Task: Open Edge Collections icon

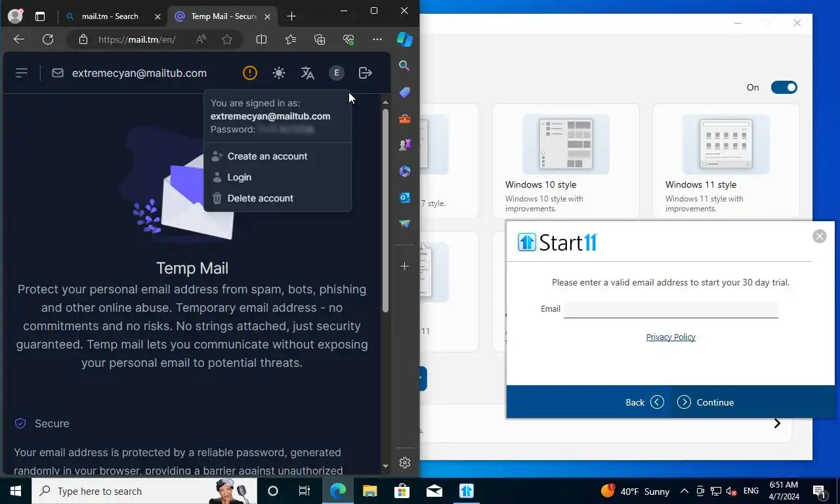Action: pyautogui.click(x=320, y=39)
